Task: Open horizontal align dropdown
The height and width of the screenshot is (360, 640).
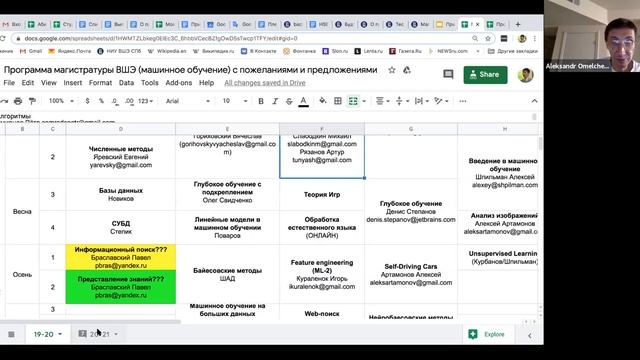Action: point(382,101)
